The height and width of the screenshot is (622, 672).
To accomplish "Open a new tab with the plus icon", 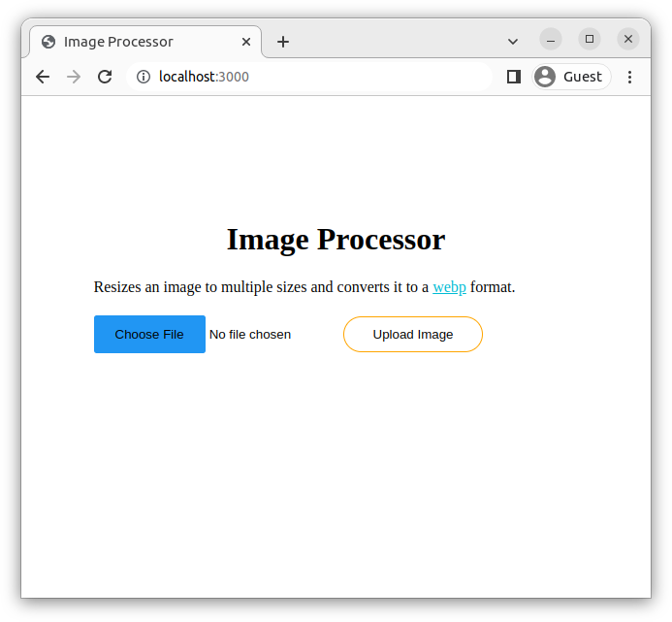I will click(x=283, y=42).
